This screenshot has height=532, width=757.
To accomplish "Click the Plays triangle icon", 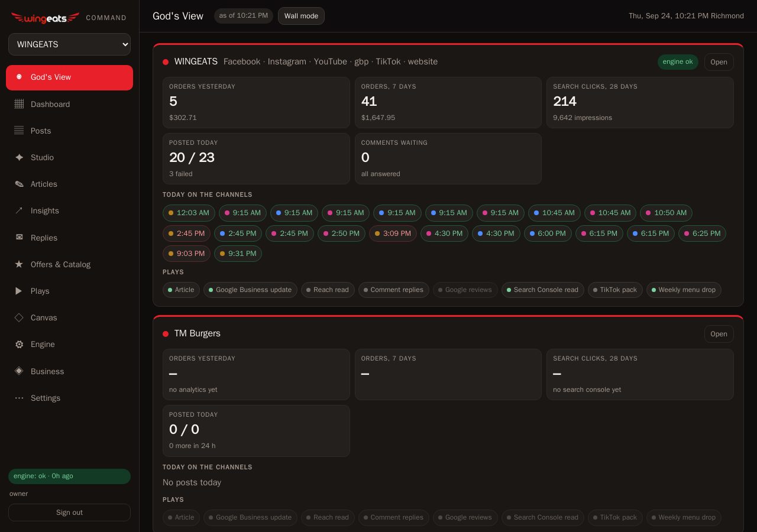I will click(19, 291).
